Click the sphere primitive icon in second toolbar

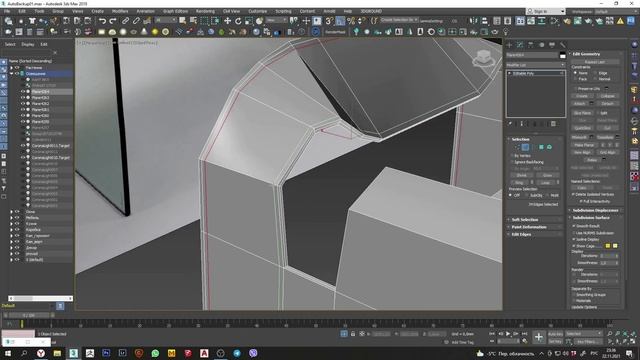(123, 31)
